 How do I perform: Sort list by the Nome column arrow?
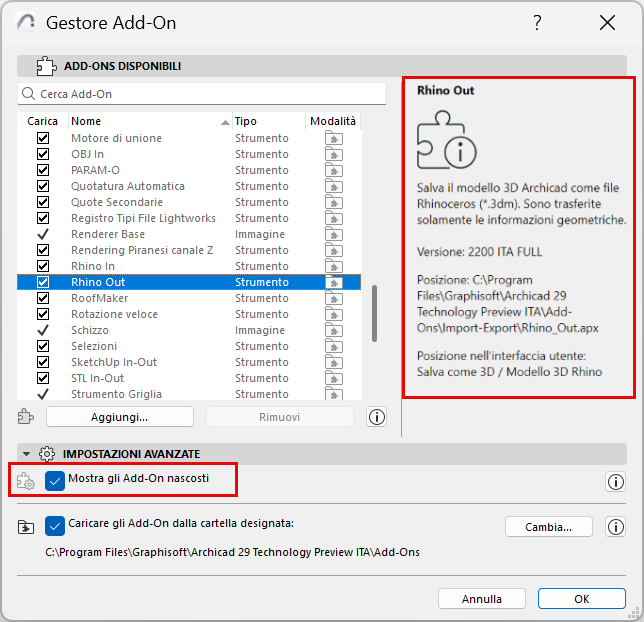(x=225, y=122)
